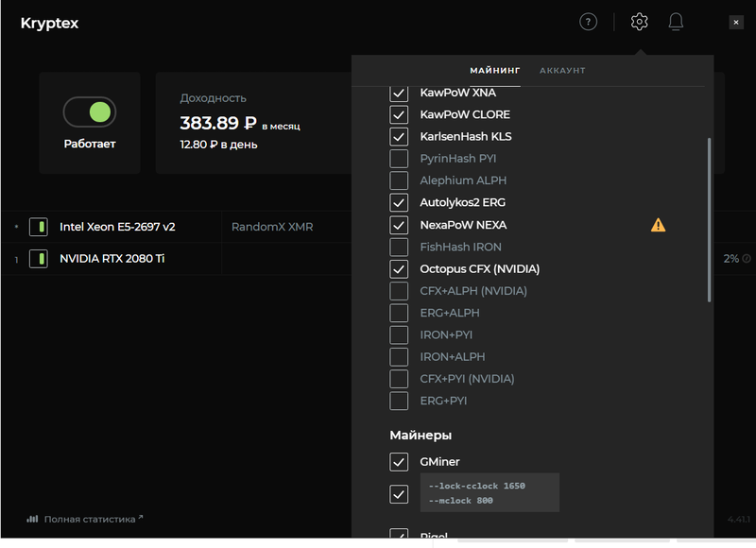Open the help question mark icon
The width and height of the screenshot is (756, 548).
click(x=588, y=22)
